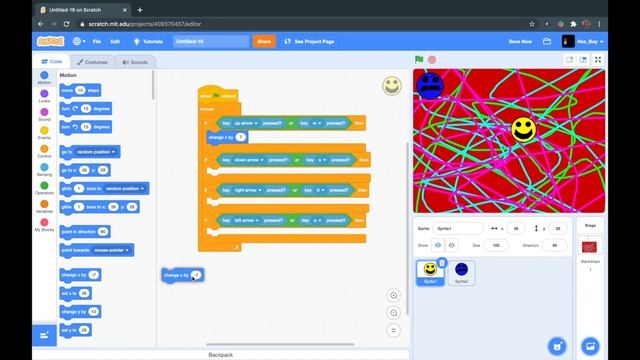Reload the browser page
This screenshot has width=640, height=360.
[67, 24]
